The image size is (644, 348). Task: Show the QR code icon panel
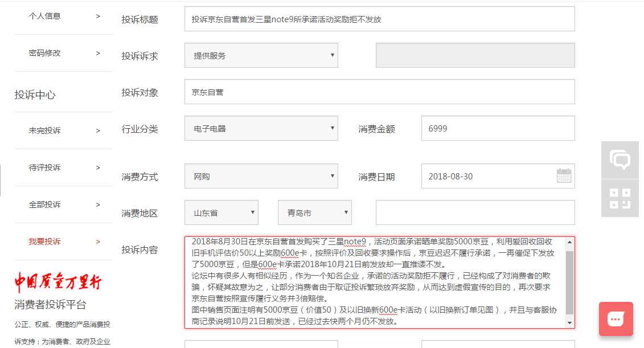pyautogui.click(x=620, y=198)
